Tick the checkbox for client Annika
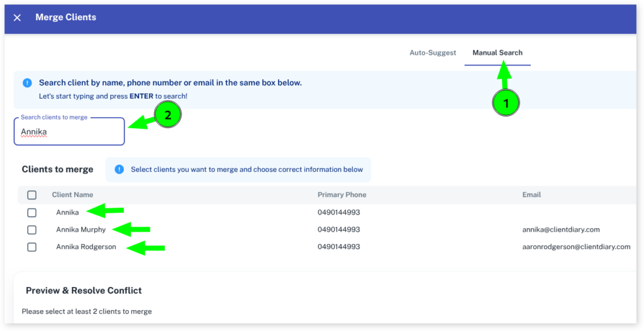Viewport: 644px width, 331px height. [32, 213]
